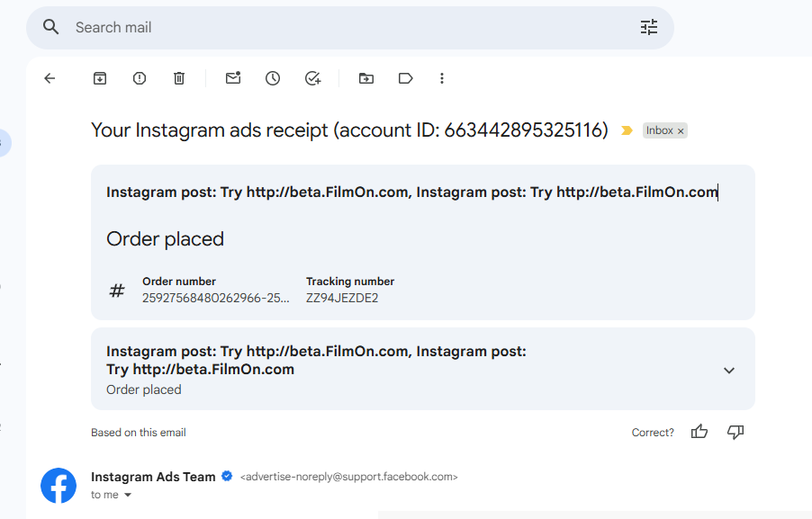The height and width of the screenshot is (519, 812).
Task: Report this email as spam
Action: pyautogui.click(x=140, y=78)
